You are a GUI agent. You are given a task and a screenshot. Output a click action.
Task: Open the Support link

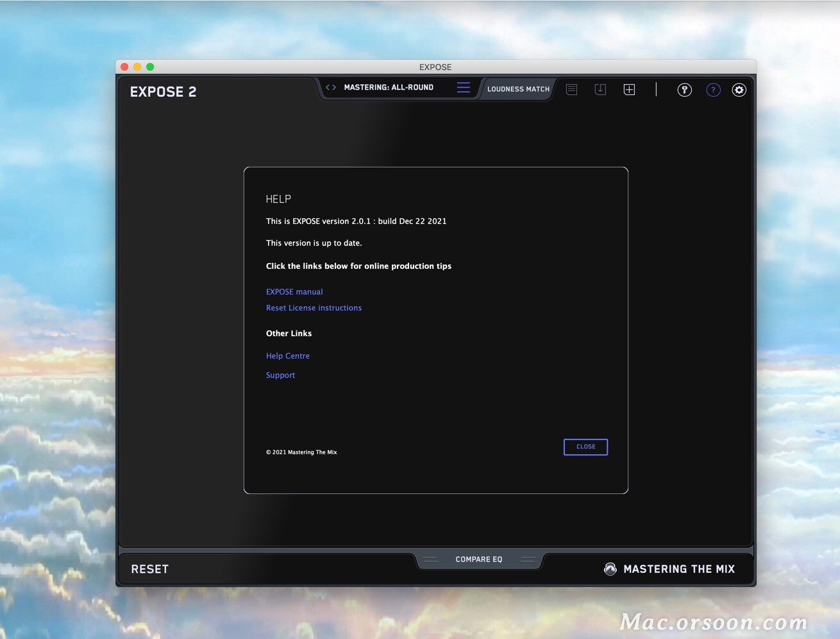(280, 375)
